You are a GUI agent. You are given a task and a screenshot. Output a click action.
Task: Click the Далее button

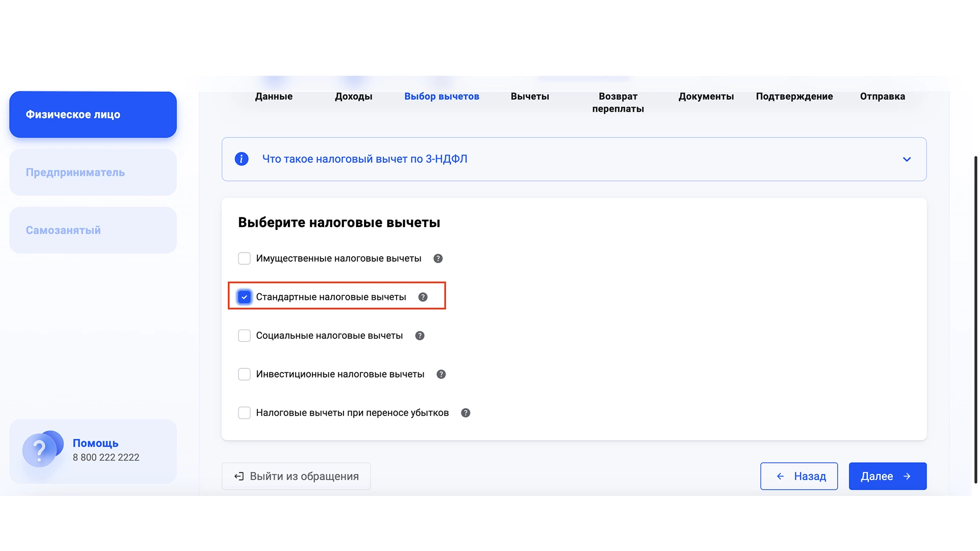888,477
